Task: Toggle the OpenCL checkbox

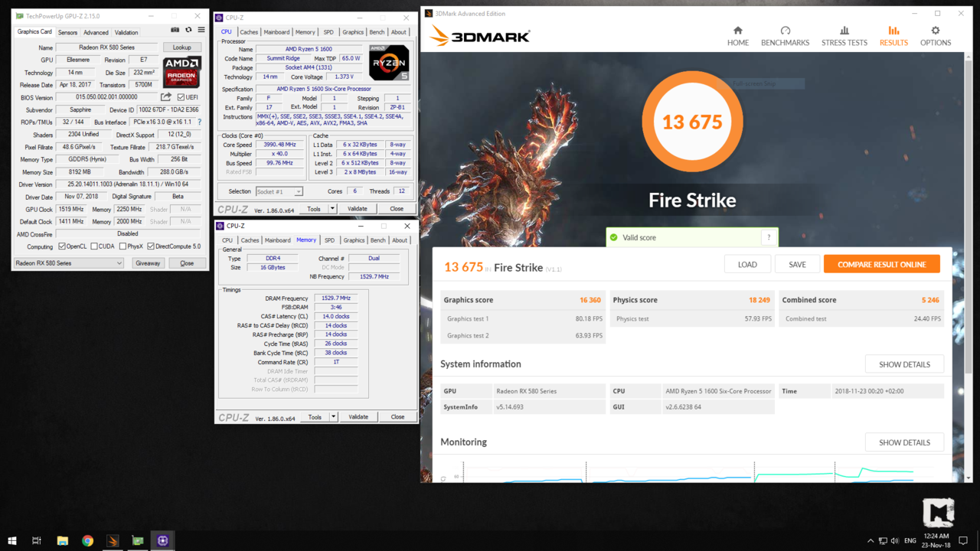Action: [x=62, y=246]
